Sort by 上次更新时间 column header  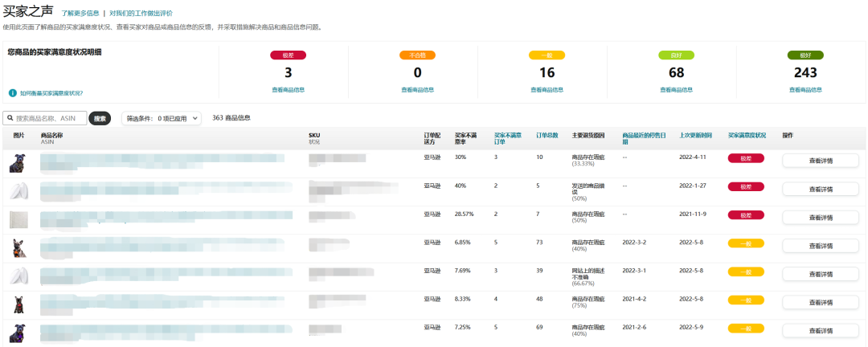pyautogui.click(x=696, y=135)
